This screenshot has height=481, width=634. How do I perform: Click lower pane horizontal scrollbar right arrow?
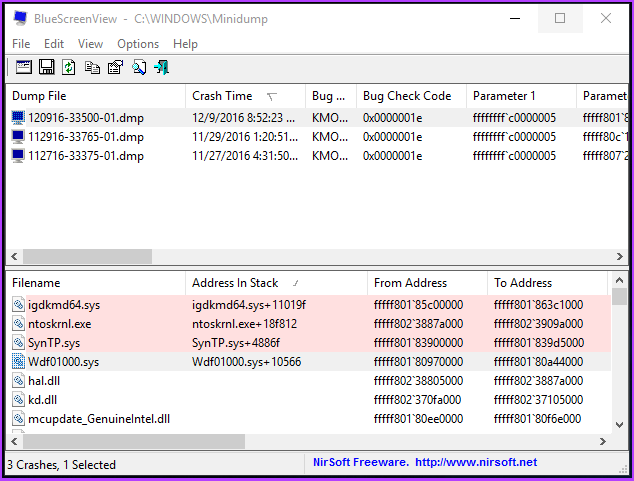603,441
